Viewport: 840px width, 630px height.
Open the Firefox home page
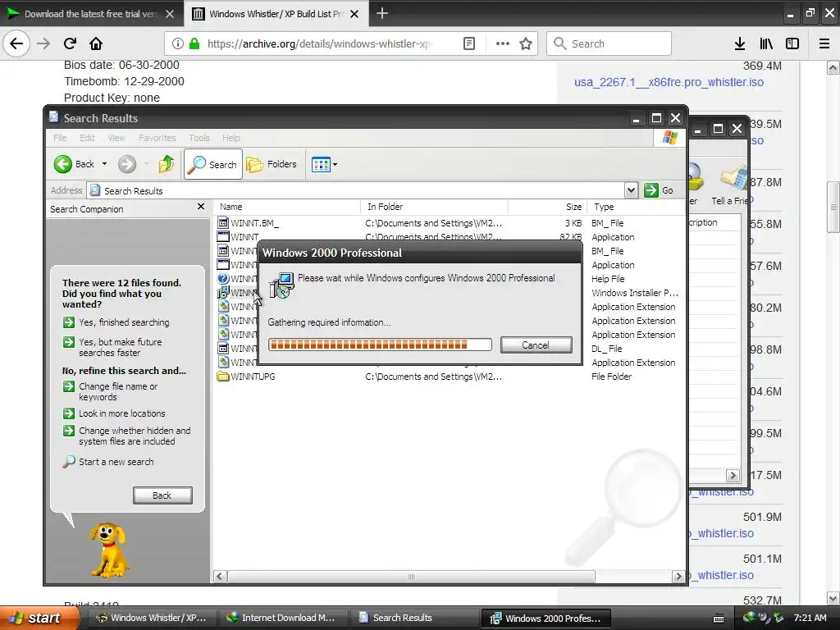96,43
